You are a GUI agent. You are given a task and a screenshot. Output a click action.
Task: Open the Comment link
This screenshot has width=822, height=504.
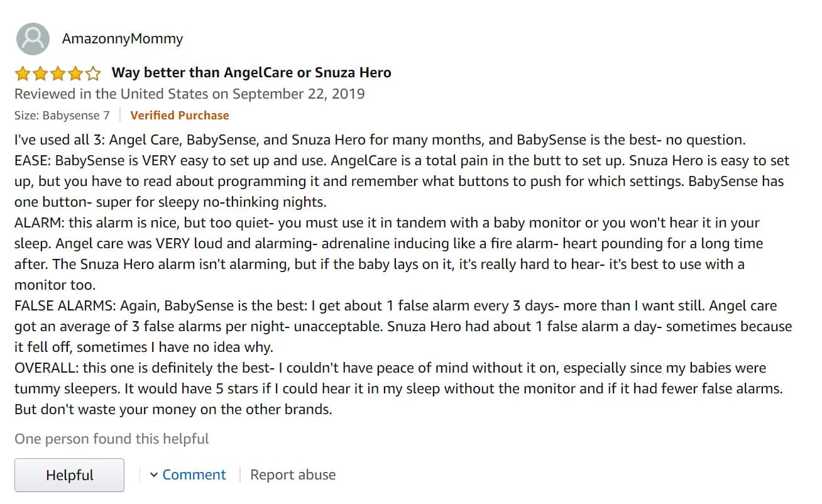[194, 474]
